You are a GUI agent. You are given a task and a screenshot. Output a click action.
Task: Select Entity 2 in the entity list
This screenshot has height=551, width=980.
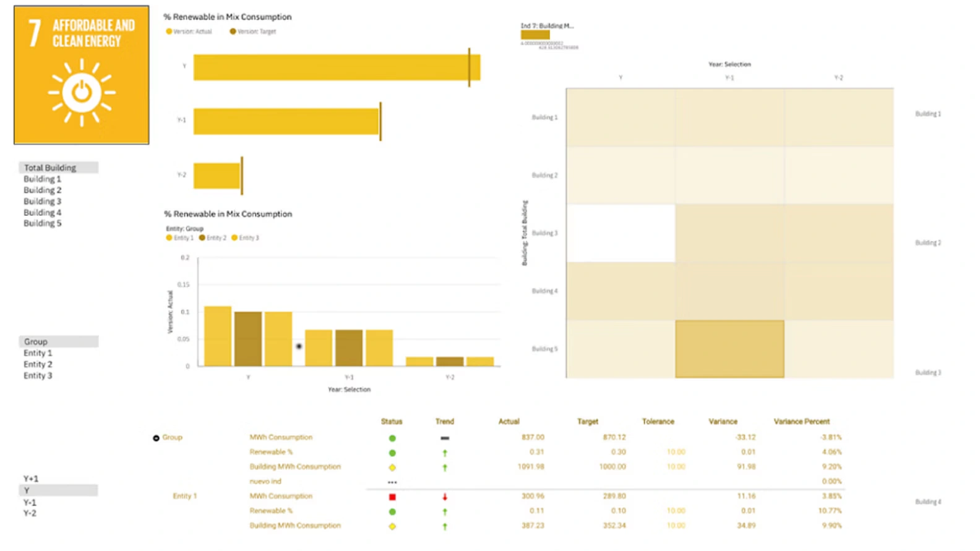38,364
